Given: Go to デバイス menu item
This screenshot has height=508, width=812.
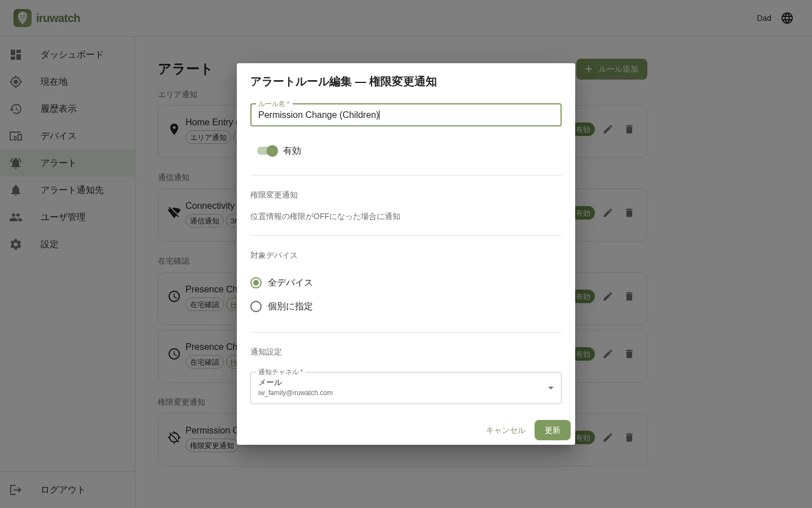Looking at the screenshot, I should point(68,136).
